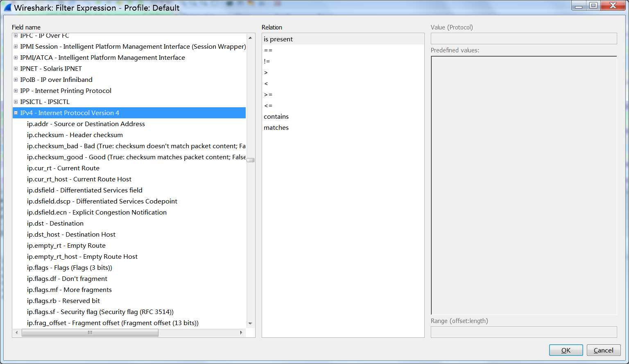Viewport: 629px width, 364px height.
Task: Select IPP - Internet Printing Protocol entry
Action: pyautogui.click(x=66, y=91)
